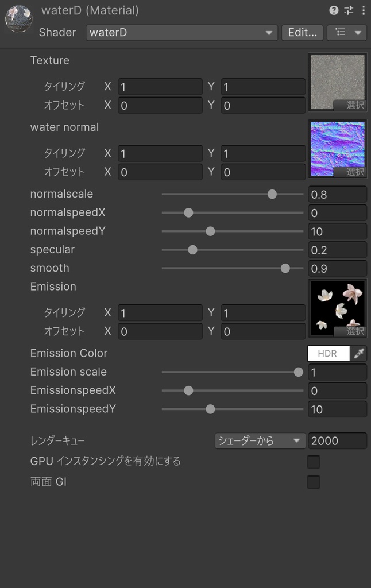Click the レンダーキュー value field showing 2000
Viewport: 371px width, 588px height.
337,440
